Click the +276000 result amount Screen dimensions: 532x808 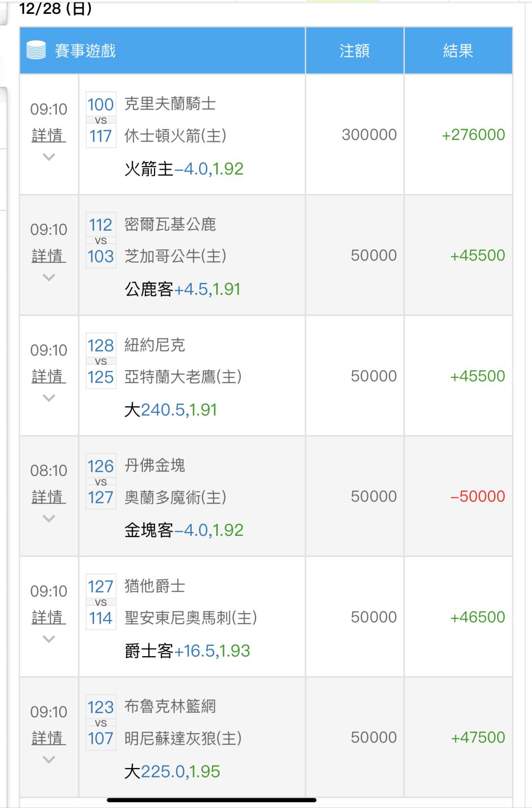tap(473, 135)
